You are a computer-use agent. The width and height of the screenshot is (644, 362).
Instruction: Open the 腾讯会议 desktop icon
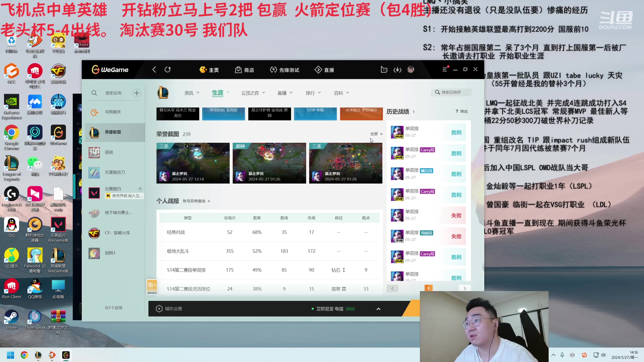pyautogui.click(x=35, y=104)
